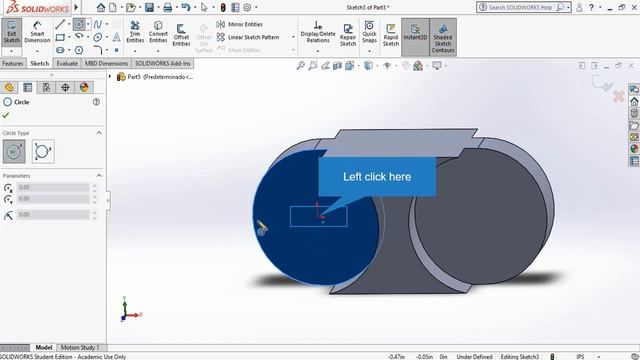The height and width of the screenshot is (360, 640).
Task: Click Mirror Entities
Action: (x=240, y=24)
